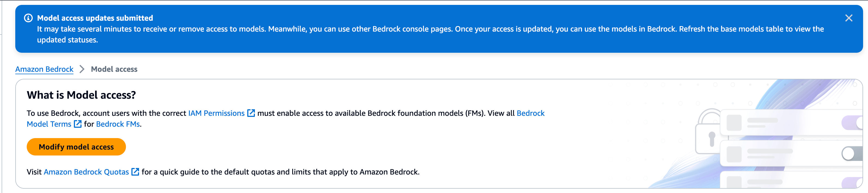
Task: Dismiss the model access updates banner
Action: [x=848, y=18]
